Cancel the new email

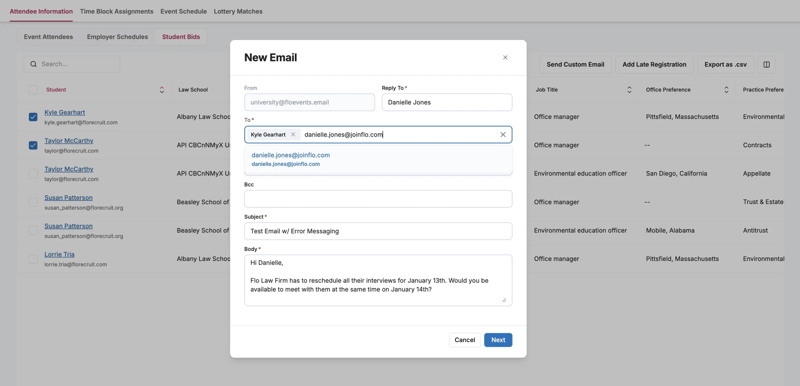(465, 340)
